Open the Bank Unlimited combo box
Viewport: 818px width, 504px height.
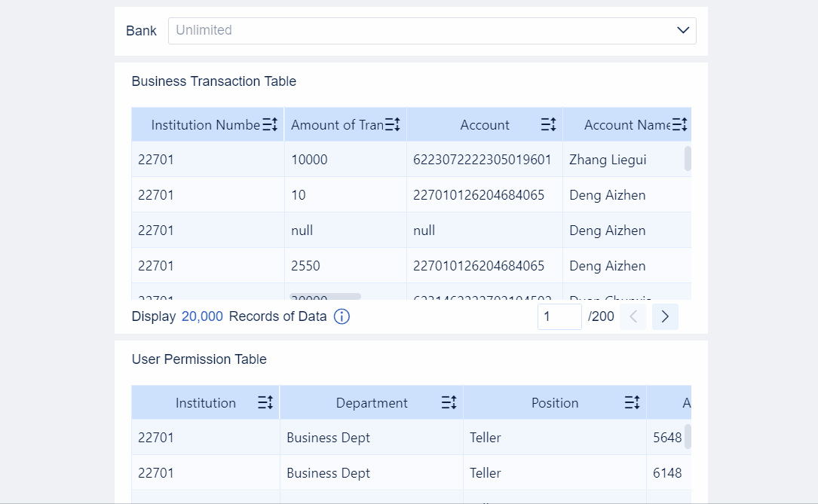[422, 31]
